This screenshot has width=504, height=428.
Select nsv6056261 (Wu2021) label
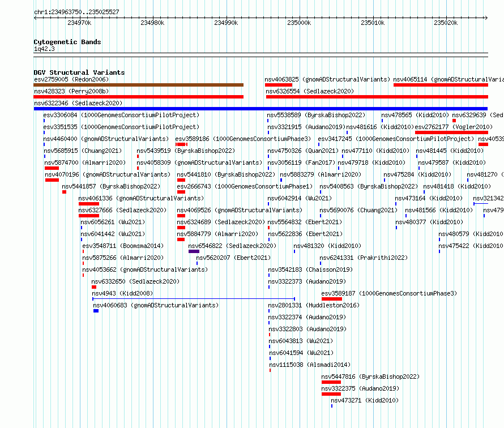[113, 222]
